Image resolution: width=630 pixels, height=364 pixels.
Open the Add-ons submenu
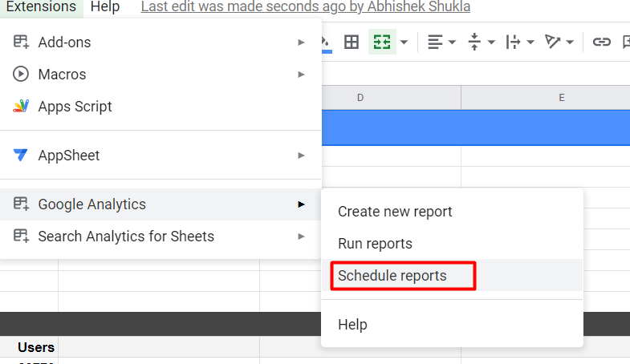[161, 42]
